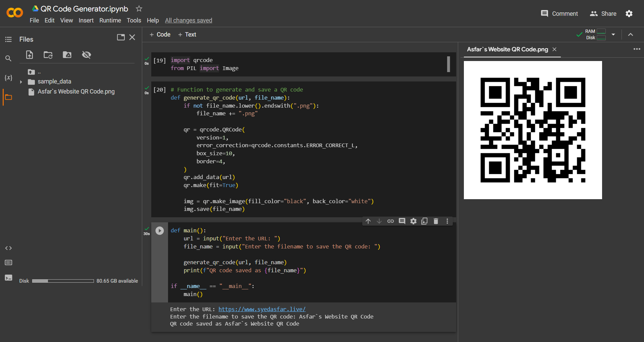This screenshot has height=342, width=644.
Task: Upload a file to session storage
Action: [x=30, y=55]
